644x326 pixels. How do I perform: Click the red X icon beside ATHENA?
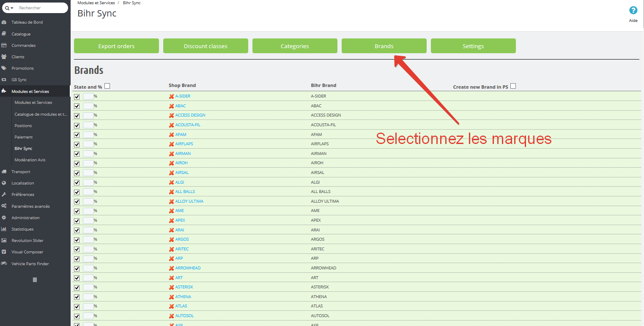click(x=171, y=297)
